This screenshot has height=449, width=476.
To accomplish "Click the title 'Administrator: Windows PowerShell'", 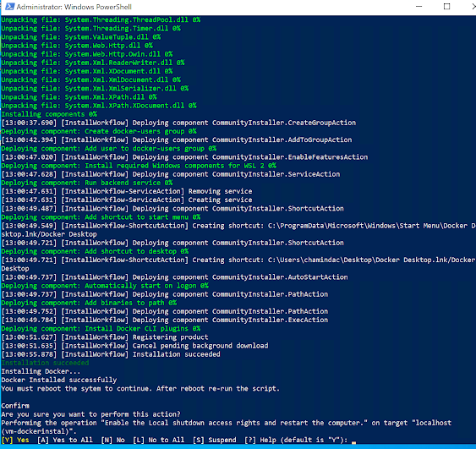I will tap(74, 7).
